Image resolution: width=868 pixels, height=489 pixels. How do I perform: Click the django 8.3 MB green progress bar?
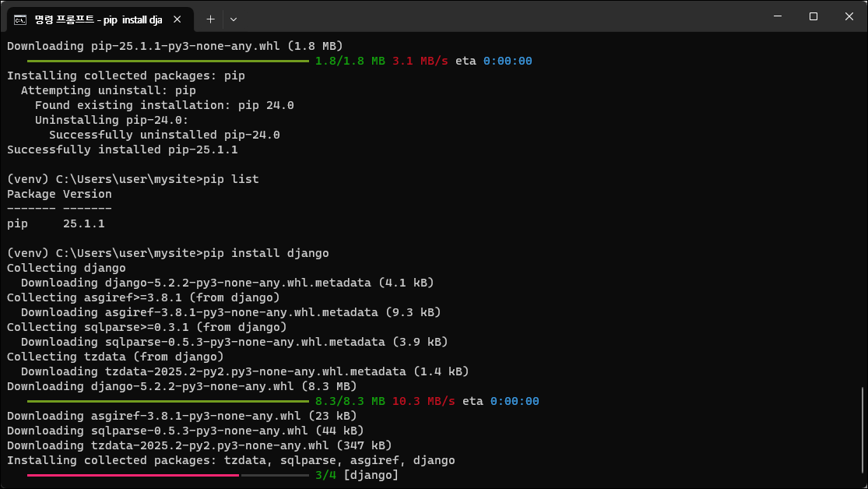(x=167, y=402)
